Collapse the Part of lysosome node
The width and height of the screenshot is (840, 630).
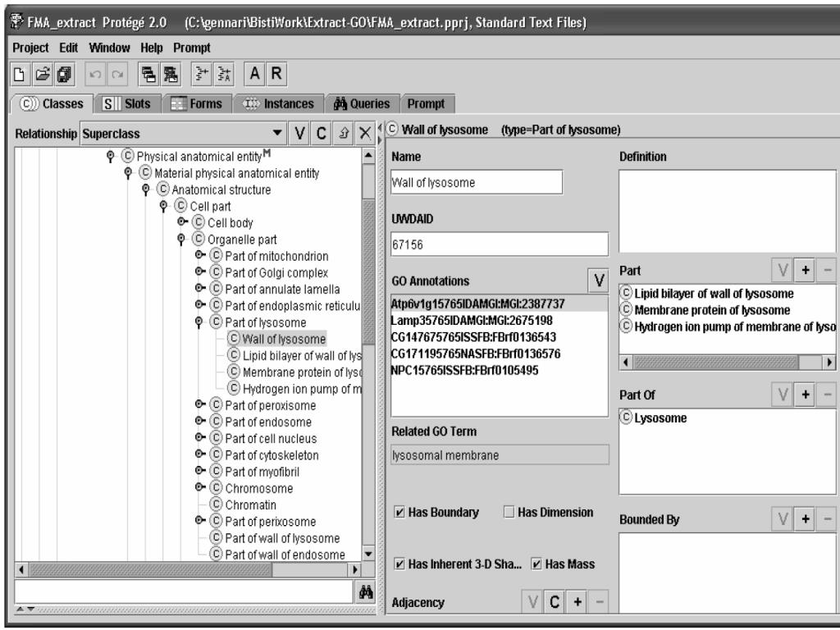(199, 322)
